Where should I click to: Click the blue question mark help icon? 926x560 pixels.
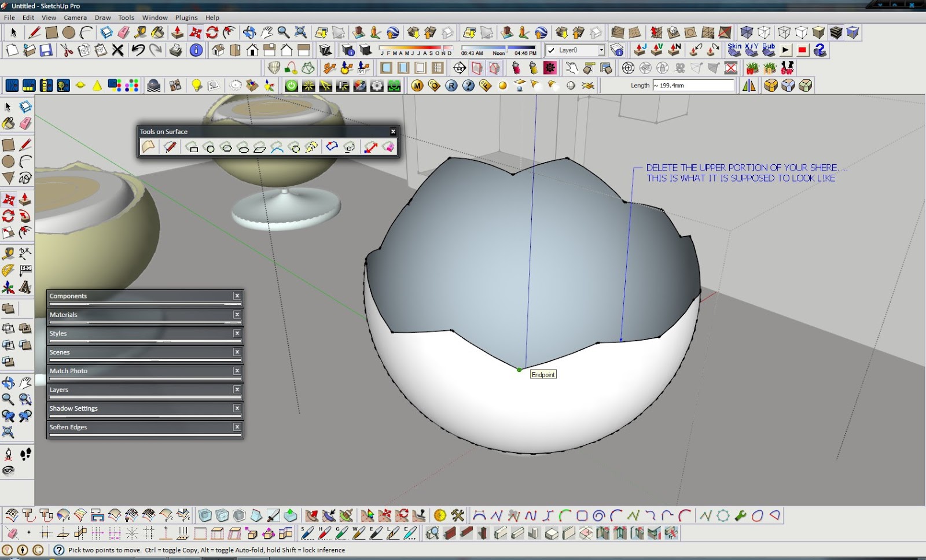[x=820, y=50]
